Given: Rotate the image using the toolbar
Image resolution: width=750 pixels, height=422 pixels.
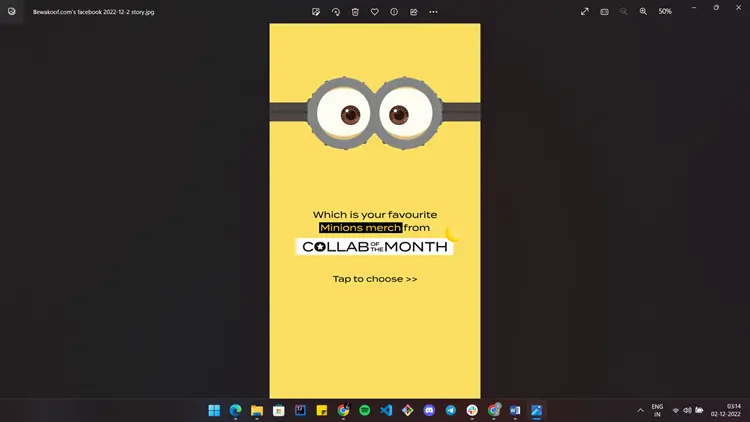Looking at the screenshot, I should [x=336, y=12].
